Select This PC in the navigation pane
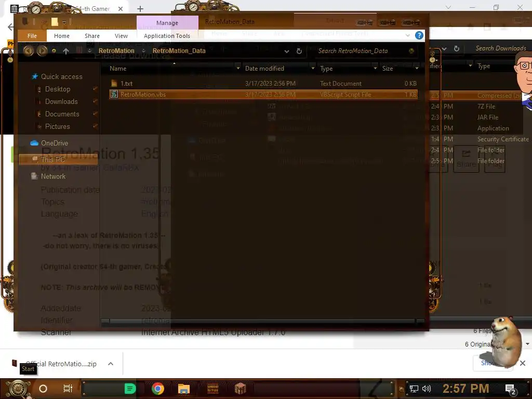Image resolution: width=532 pixels, height=399 pixels. [x=58, y=159]
